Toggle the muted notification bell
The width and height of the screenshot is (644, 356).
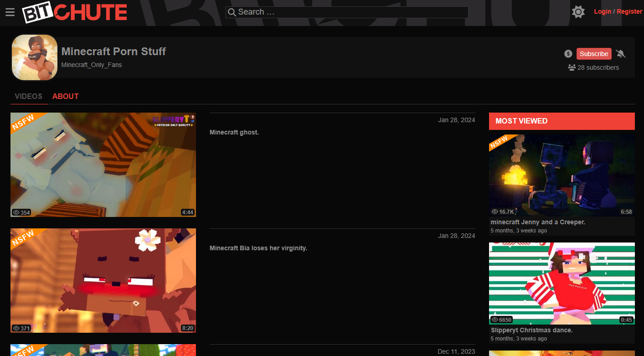point(621,54)
